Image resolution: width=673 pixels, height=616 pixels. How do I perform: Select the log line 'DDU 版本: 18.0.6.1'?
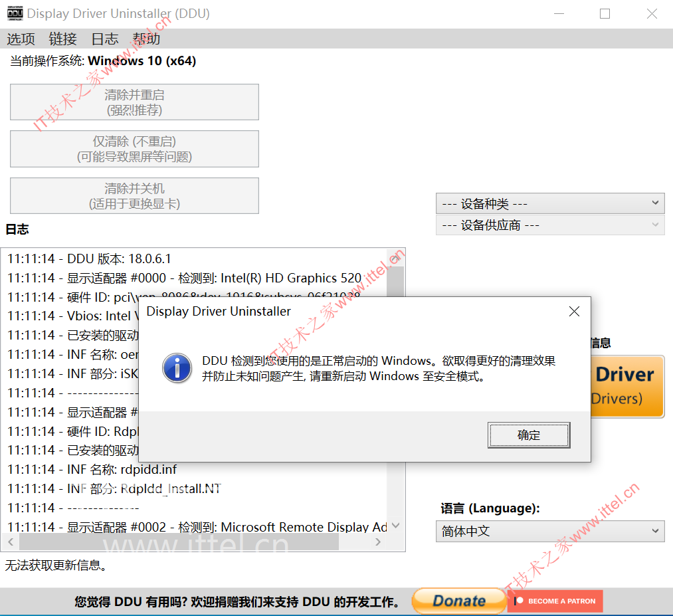[x=89, y=259]
